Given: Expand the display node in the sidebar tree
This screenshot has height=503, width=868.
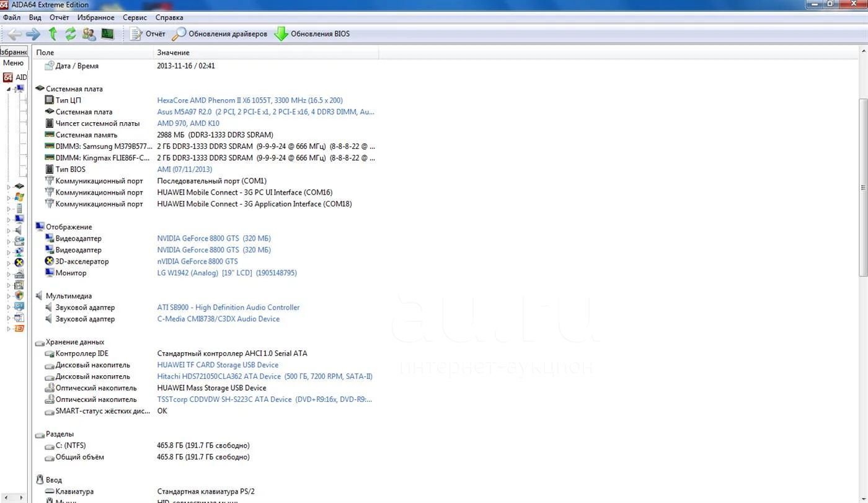Looking at the screenshot, I should click(9, 220).
